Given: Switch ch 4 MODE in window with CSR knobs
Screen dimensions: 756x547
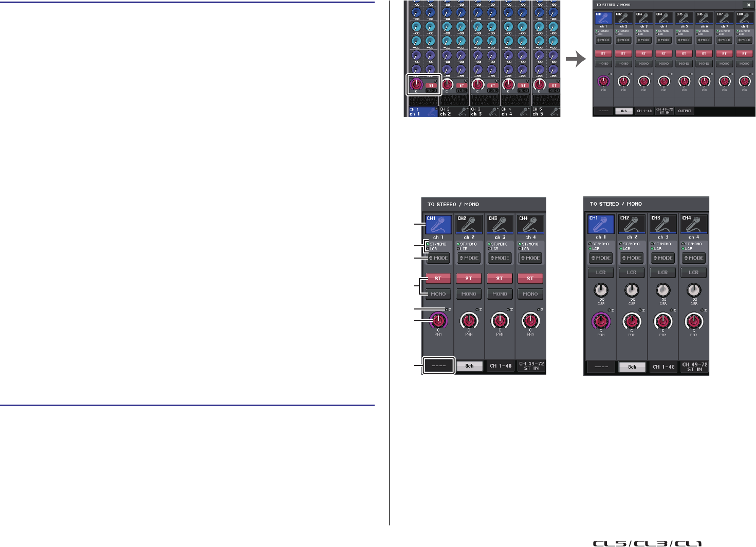Looking at the screenshot, I should pos(694,258).
